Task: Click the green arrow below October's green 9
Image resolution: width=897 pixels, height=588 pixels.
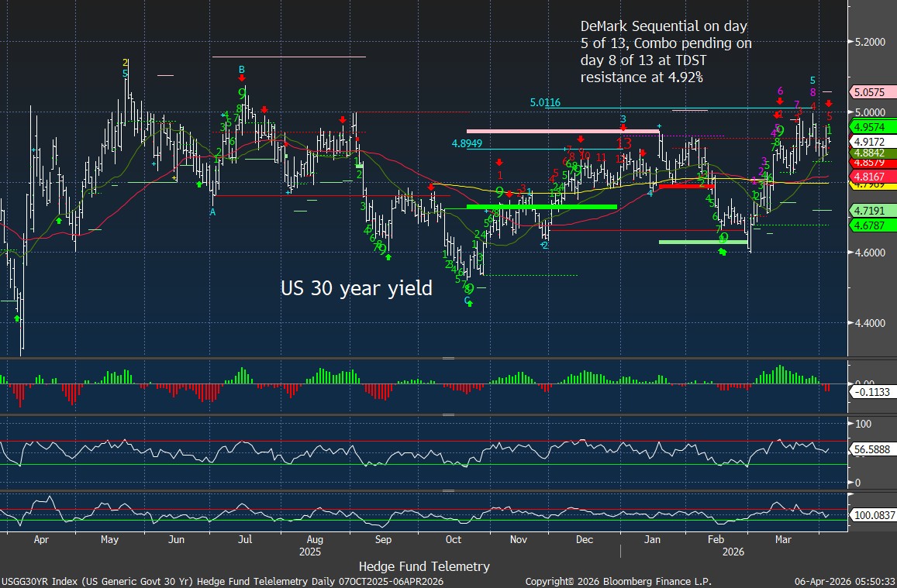Action: 469,303
